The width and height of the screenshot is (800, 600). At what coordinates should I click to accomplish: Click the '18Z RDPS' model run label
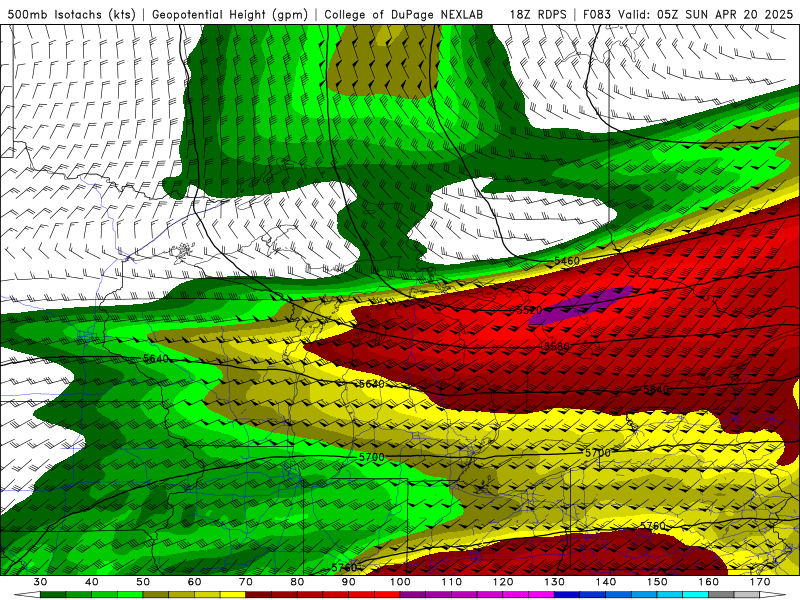click(x=538, y=15)
